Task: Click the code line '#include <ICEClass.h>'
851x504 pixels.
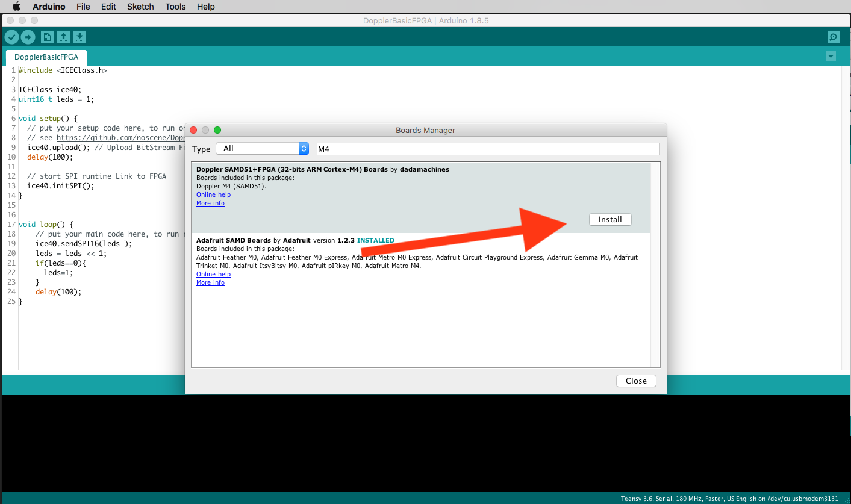Action: tap(63, 70)
